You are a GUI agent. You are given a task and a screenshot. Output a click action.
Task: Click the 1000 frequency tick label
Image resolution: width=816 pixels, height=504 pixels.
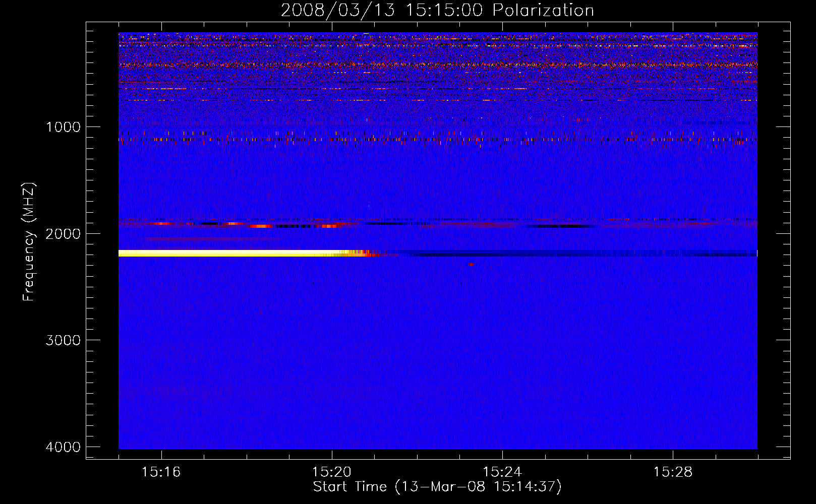pos(64,127)
